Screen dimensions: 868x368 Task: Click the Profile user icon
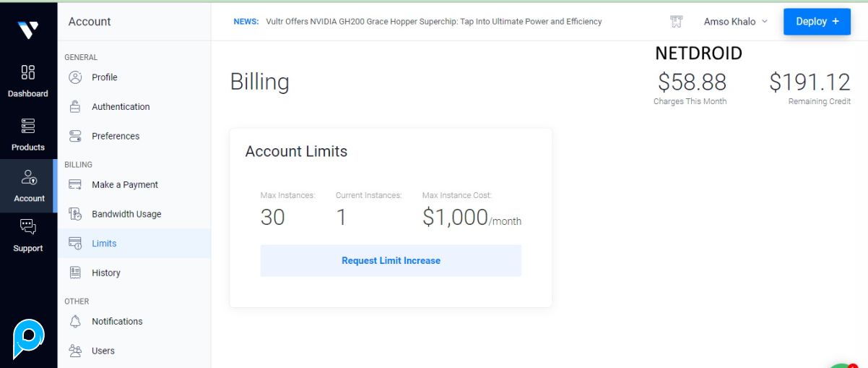coord(75,77)
